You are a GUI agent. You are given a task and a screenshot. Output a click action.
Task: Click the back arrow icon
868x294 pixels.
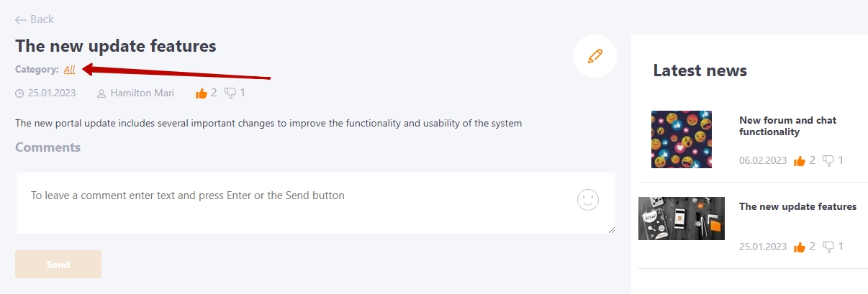click(21, 19)
